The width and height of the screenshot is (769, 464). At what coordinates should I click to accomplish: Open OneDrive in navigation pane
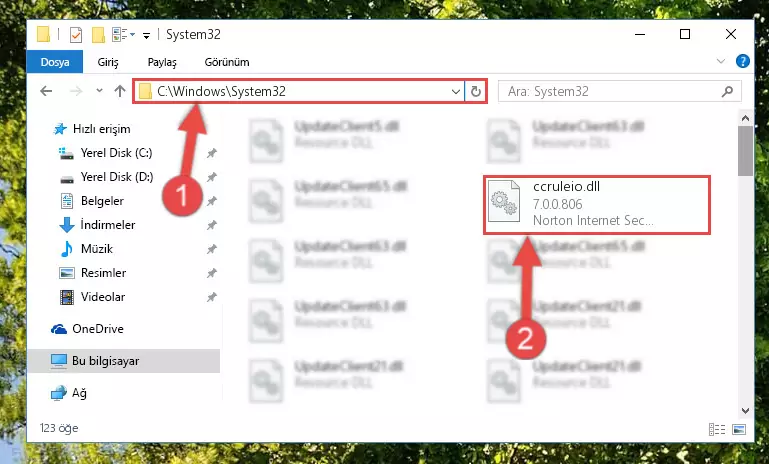98,329
